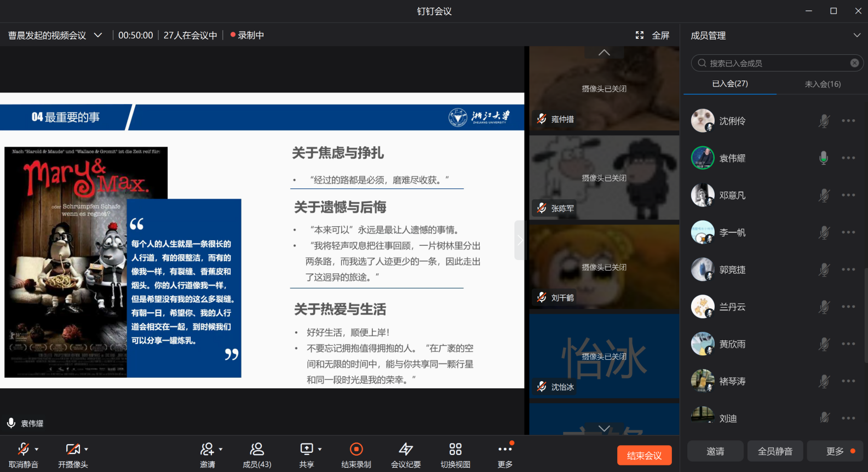Open more options for 黄欣雨
Image resolution: width=868 pixels, height=472 pixels.
(848, 344)
